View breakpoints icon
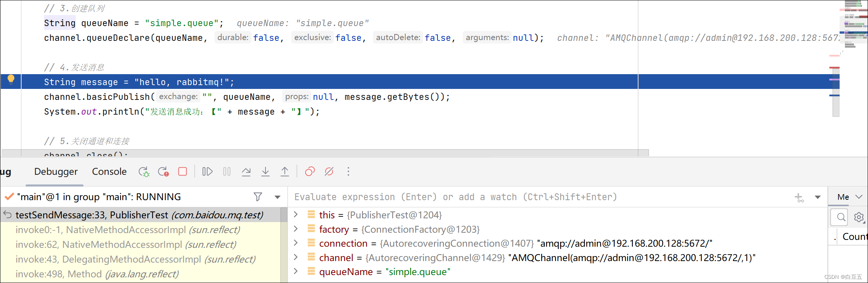Image resolution: width=868 pixels, height=283 pixels. click(x=310, y=172)
